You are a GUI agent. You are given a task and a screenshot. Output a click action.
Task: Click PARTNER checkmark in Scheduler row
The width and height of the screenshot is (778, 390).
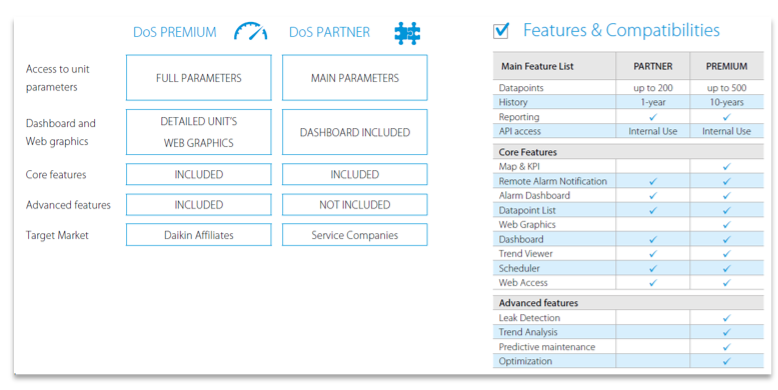[653, 268]
